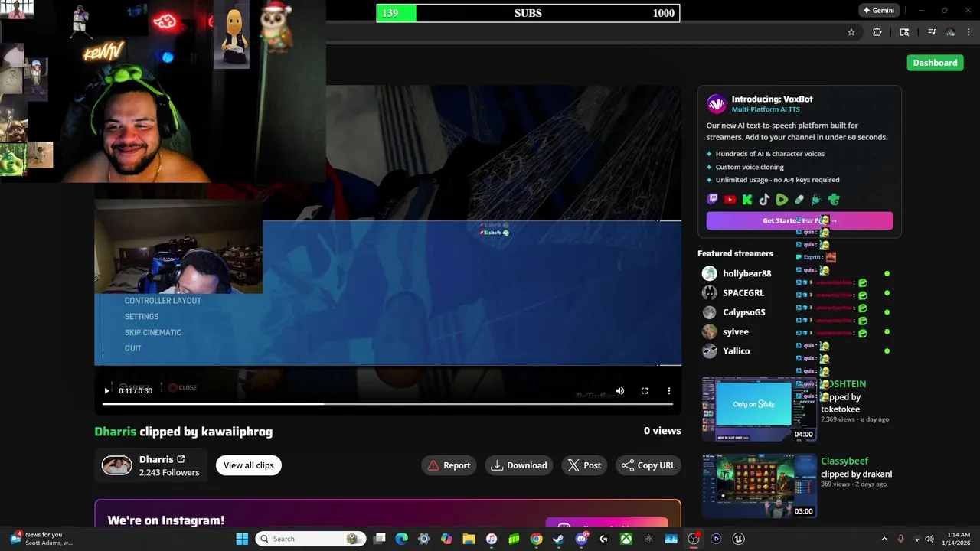
Task: Click the Trovo icon in VoxBot ad
Action: (834, 200)
